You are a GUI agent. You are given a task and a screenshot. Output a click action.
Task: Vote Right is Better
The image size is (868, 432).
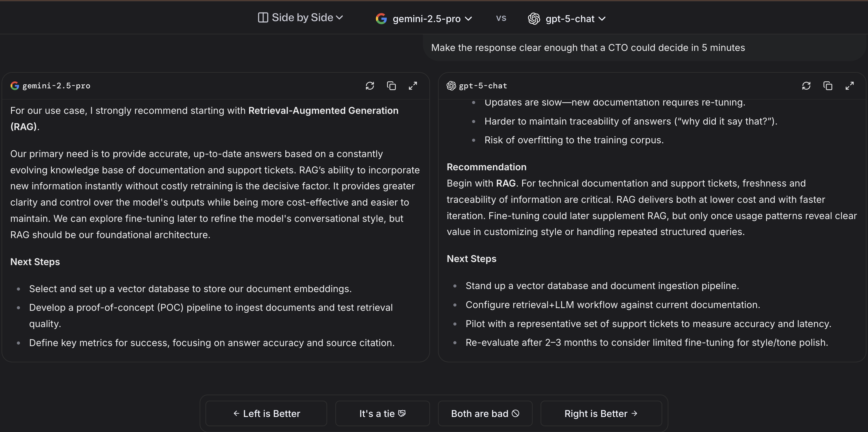[x=601, y=414]
